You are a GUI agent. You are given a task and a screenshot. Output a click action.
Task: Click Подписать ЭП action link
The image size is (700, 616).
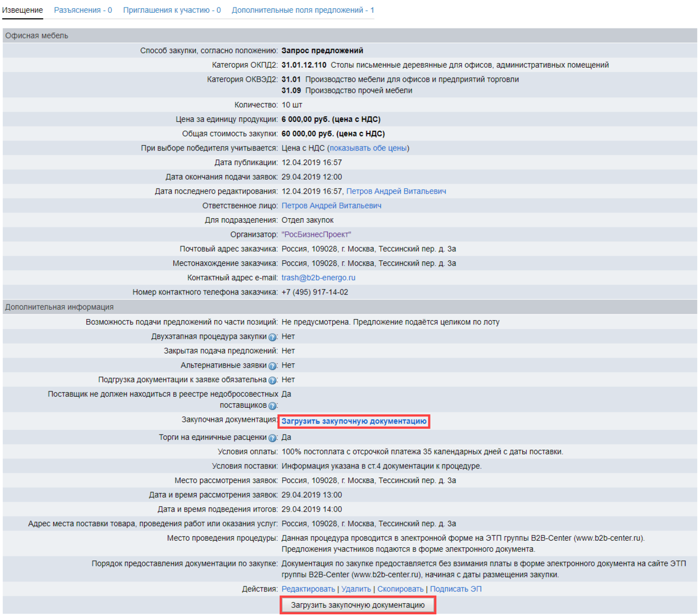456,589
